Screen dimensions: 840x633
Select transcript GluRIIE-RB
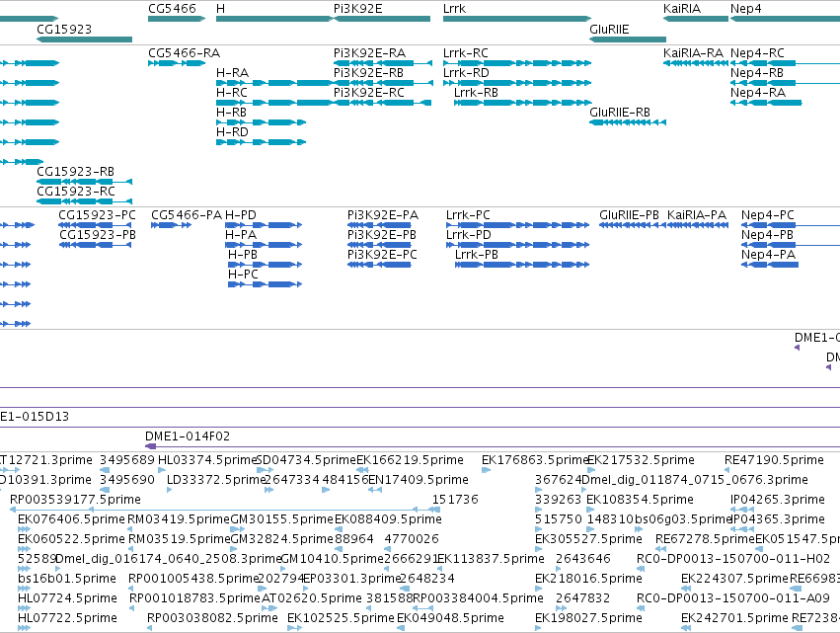pos(628,122)
